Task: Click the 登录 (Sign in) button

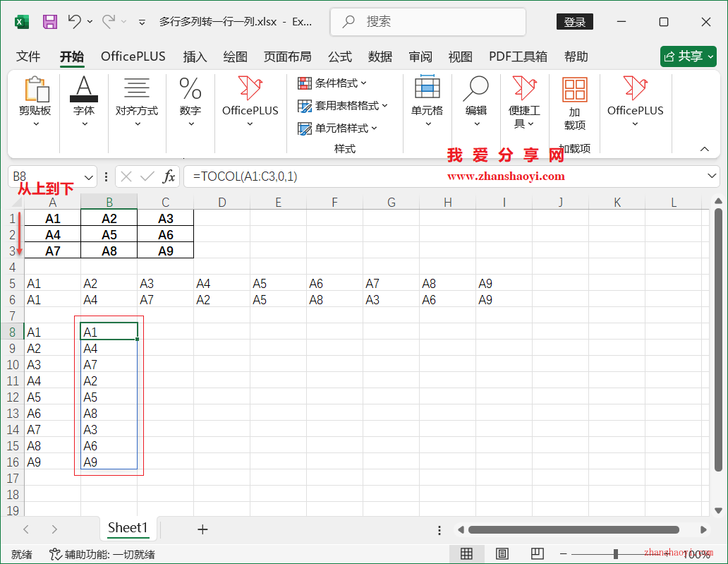Action: [x=574, y=21]
